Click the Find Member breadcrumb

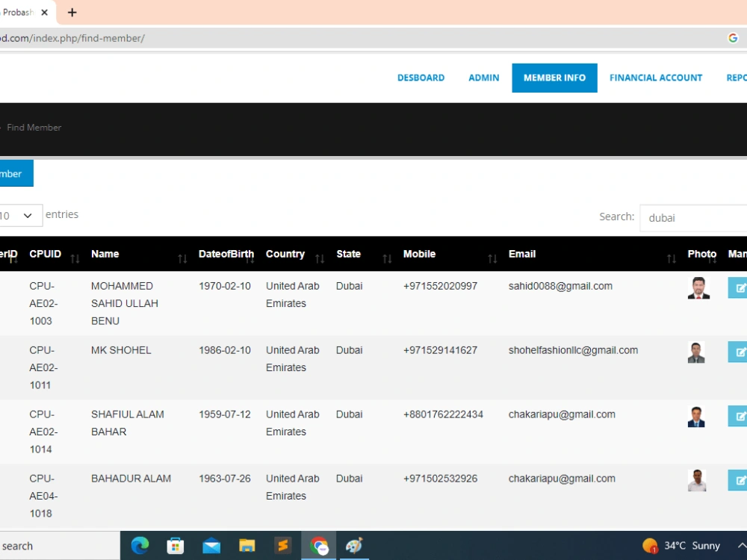point(34,128)
